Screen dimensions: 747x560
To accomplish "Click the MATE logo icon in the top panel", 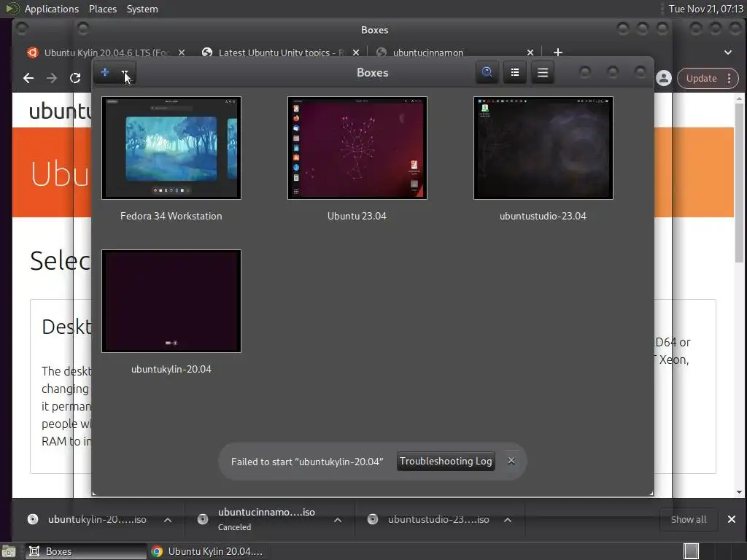I will 12,9.
